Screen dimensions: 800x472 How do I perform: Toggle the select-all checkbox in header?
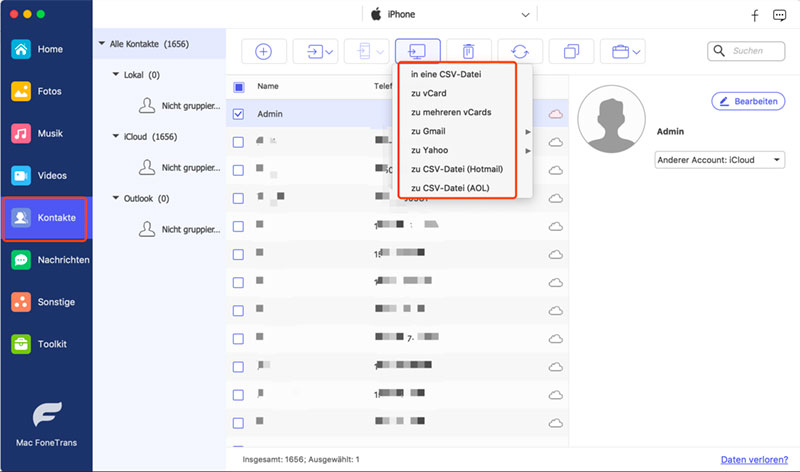[238, 87]
